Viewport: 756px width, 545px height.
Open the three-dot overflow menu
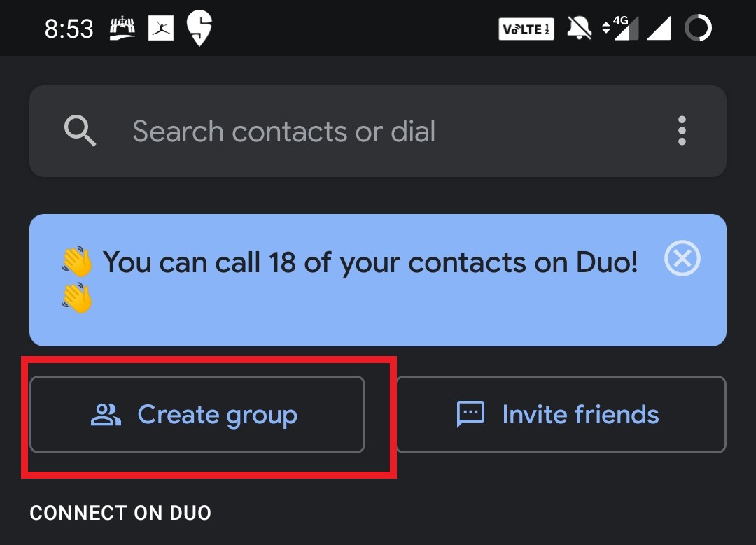coord(681,132)
